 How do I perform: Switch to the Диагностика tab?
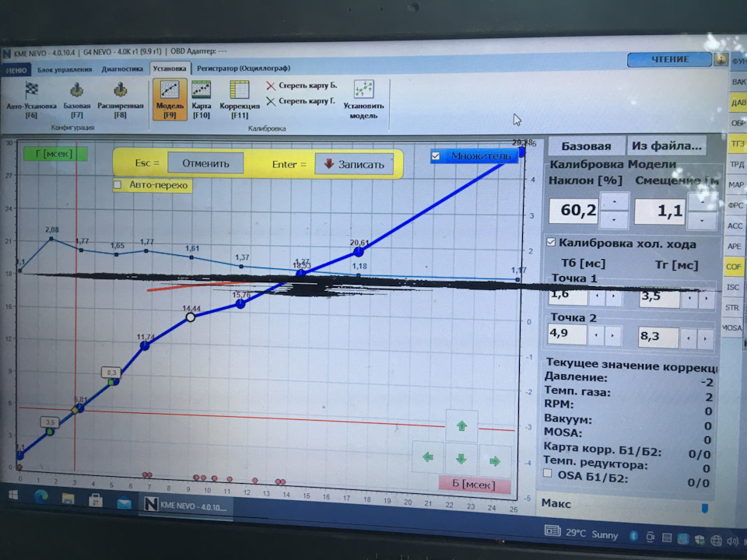pyautogui.click(x=122, y=69)
